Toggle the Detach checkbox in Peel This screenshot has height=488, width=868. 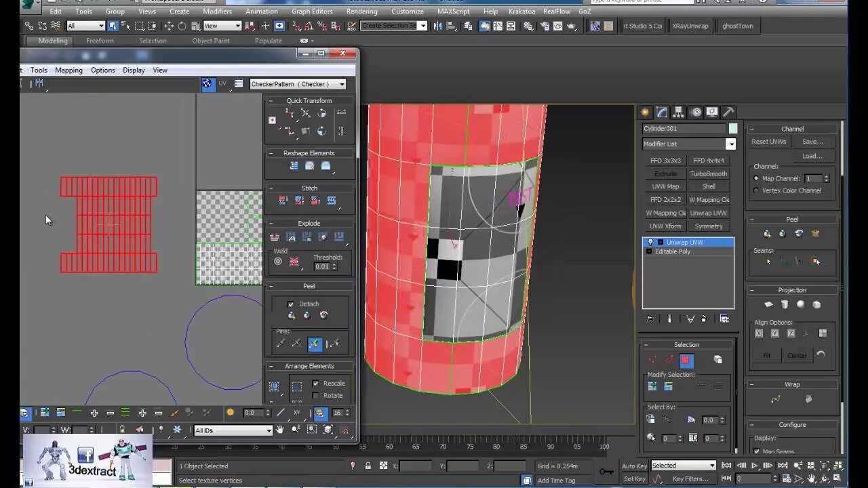point(291,304)
